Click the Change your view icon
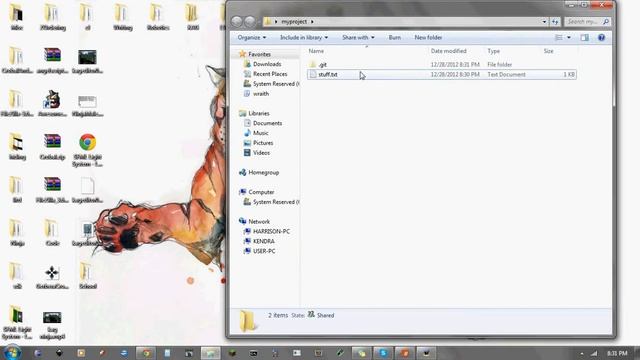Viewport: 640px width, 360px height. point(559,38)
